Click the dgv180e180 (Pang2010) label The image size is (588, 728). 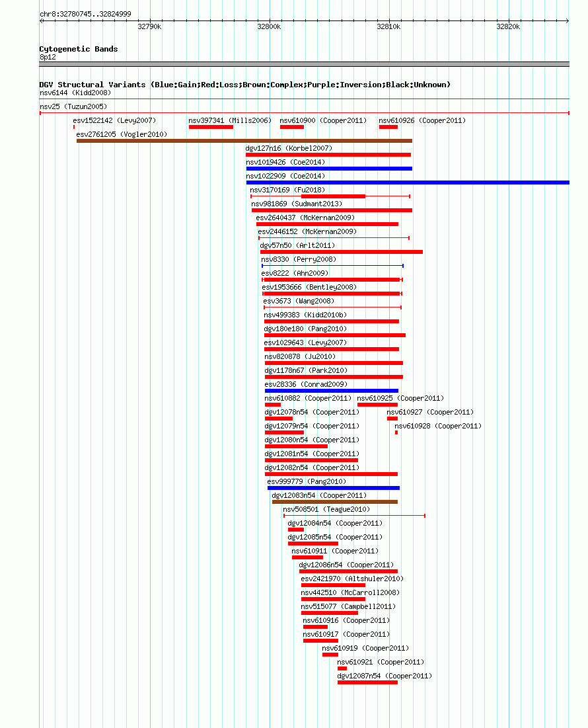pos(305,330)
